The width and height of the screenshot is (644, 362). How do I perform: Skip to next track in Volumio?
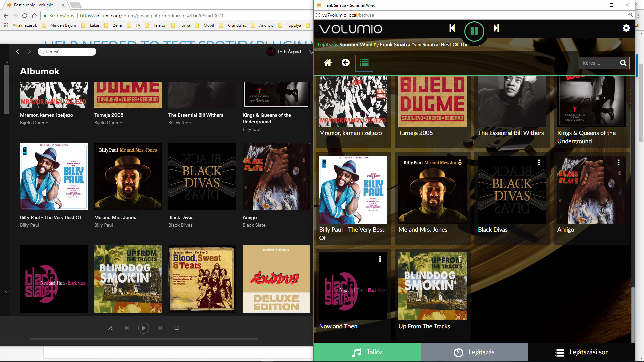click(x=496, y=28)
